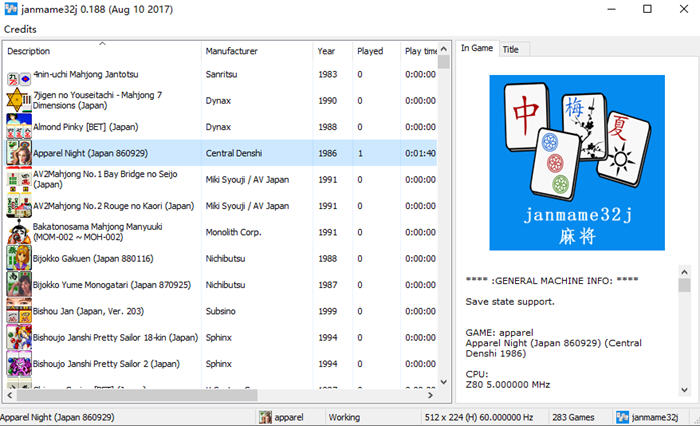Select Bishoujo Janshi Pretty Sailor 18-kin

tap(115, 338)
